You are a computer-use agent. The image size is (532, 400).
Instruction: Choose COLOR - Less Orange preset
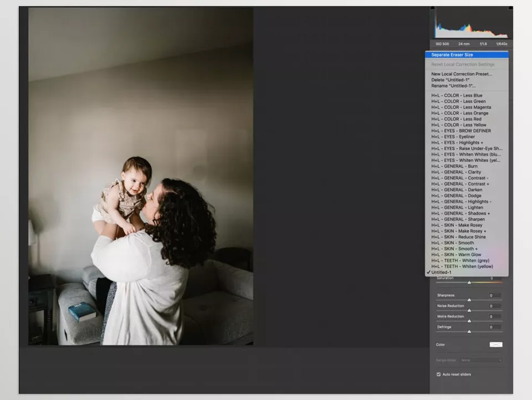[x=460, y=113]
